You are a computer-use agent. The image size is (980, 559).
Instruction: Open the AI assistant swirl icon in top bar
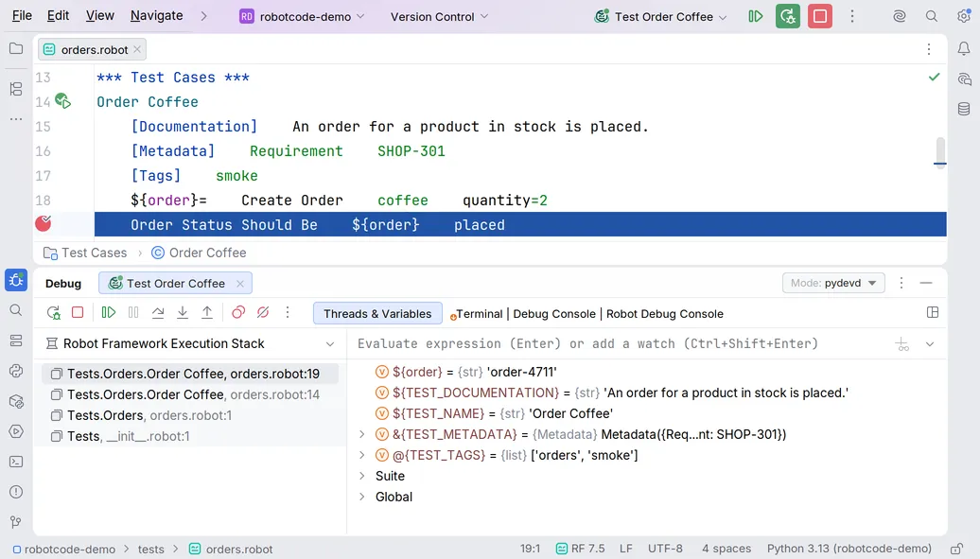900,16
